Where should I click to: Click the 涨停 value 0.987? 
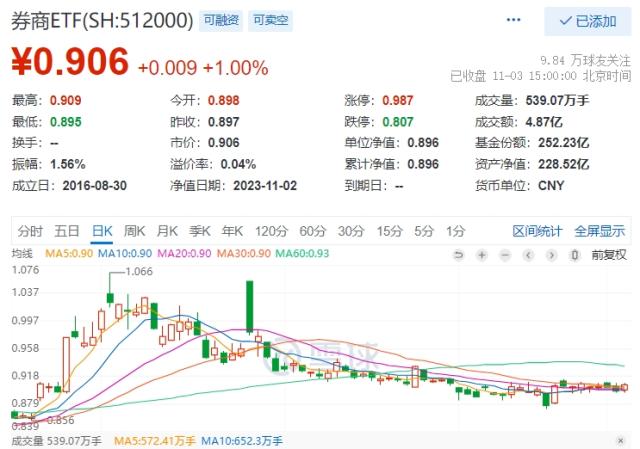(398, 100)
